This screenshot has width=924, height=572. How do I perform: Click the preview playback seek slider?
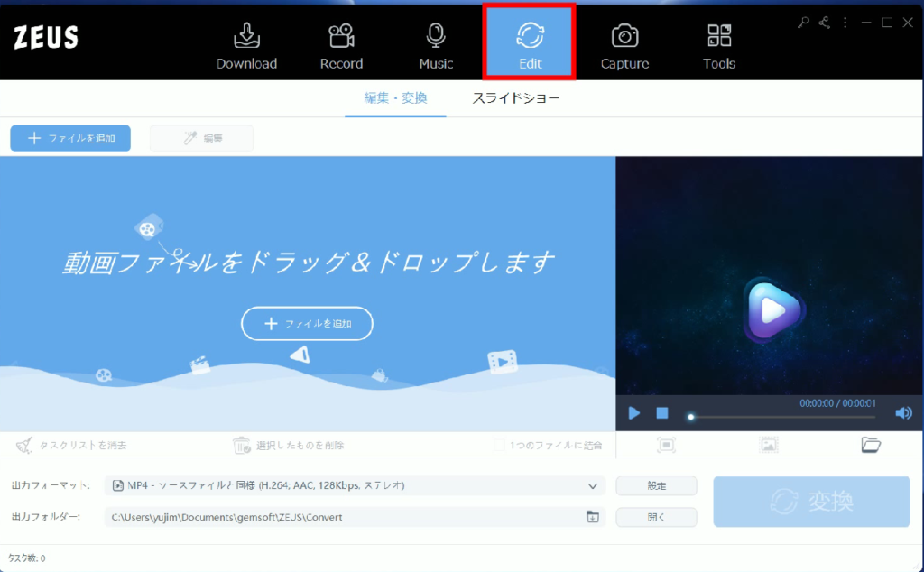[781, 417]
